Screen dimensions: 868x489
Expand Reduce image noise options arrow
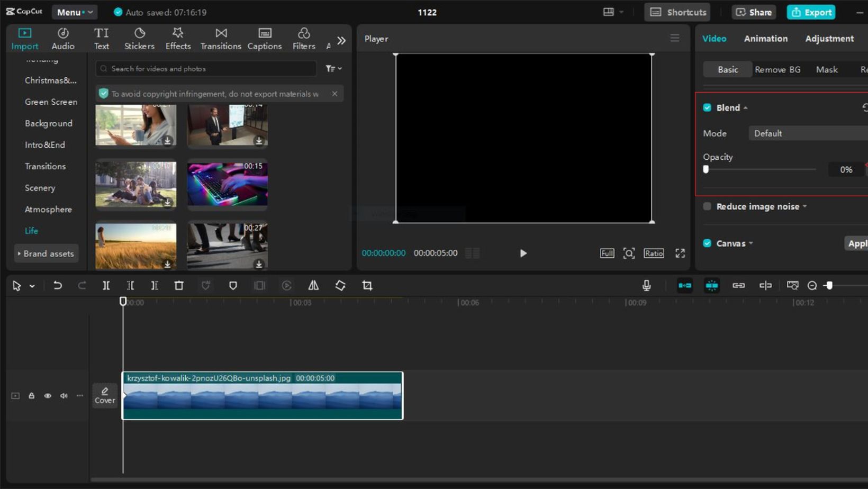[x=805, y=206]
